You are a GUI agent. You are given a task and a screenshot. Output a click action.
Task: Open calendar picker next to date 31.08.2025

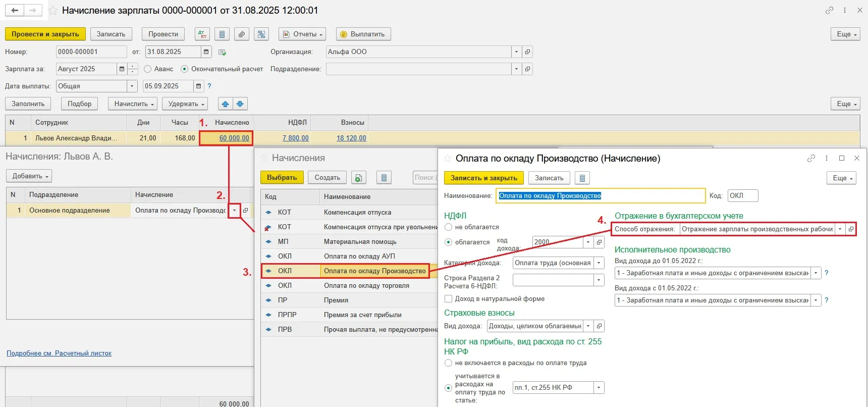click(206, 52)
